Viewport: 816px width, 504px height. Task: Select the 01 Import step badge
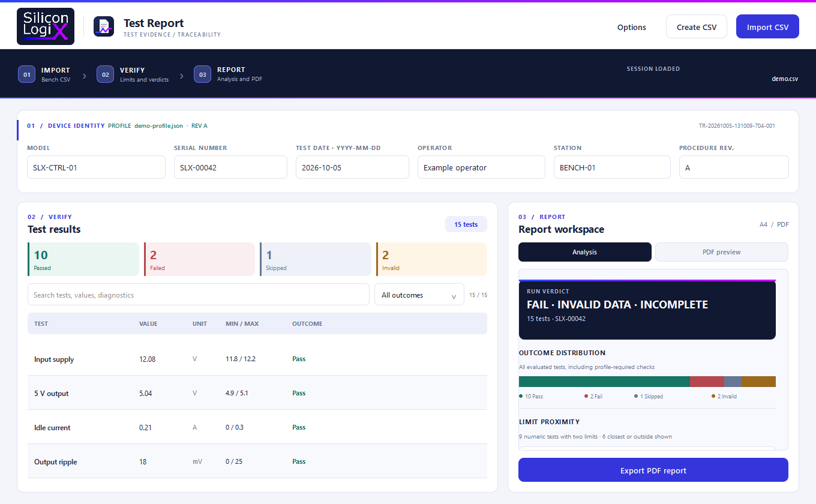point(26,74)
